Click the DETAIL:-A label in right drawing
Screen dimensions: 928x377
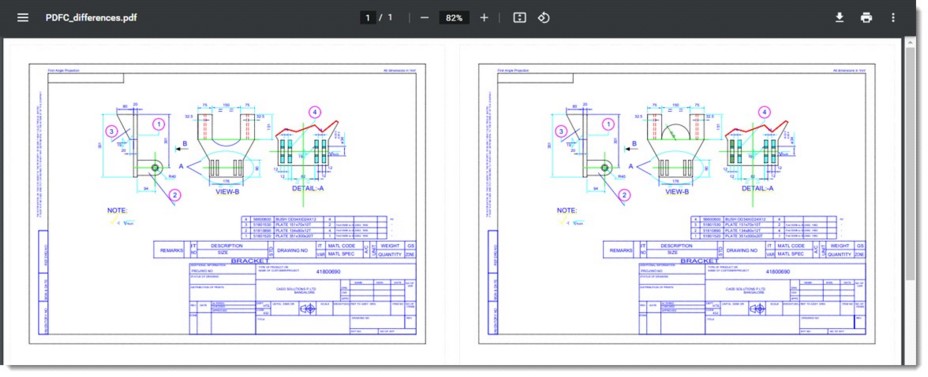pos(757,189)
